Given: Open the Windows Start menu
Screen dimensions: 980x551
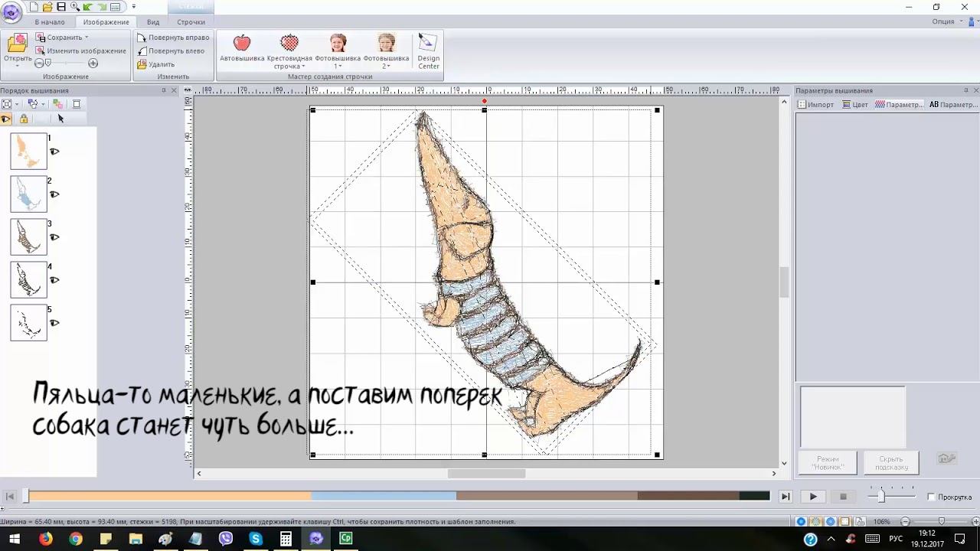Looking at the screenshot, I should [15, 539].
